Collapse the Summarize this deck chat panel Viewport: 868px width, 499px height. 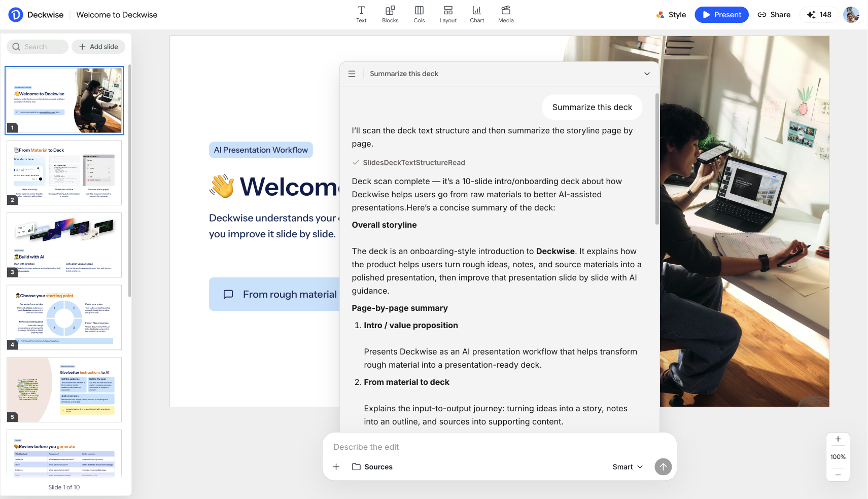tap(647, 74)
